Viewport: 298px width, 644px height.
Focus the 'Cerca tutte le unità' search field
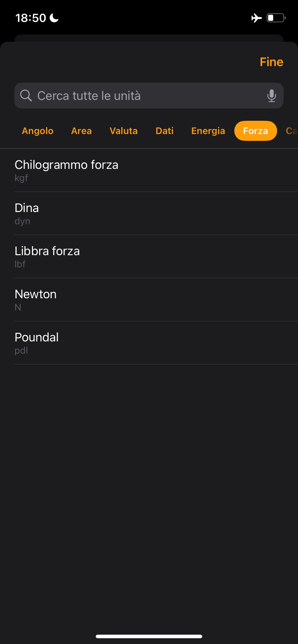coord(144,96)
